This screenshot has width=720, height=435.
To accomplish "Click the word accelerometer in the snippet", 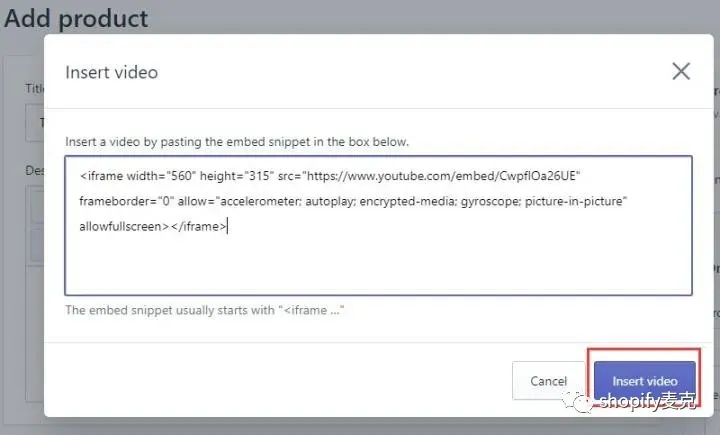I will point(260,201).
